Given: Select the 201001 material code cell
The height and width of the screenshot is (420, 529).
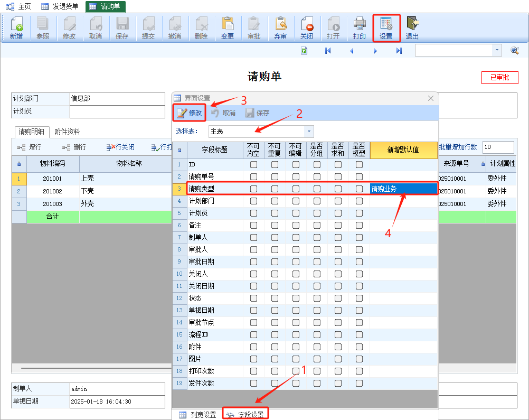Looking at the screenshot, I should [x=53, y=179].
